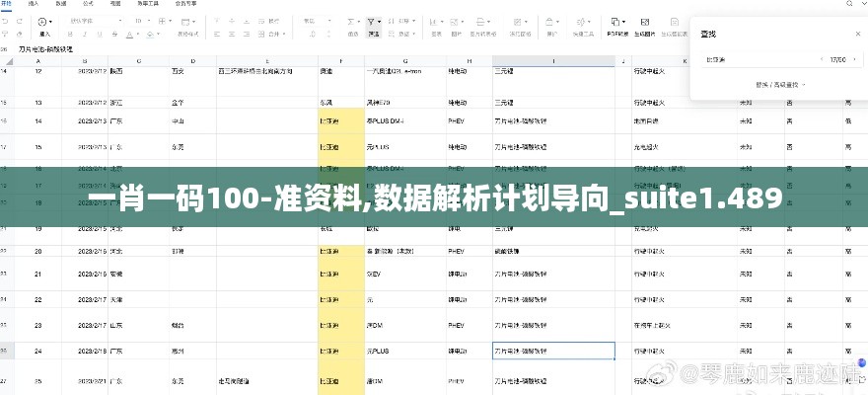Toggle strikethrough formatting
Viewport: 868px width, 395px height.
tap(114, 35)
